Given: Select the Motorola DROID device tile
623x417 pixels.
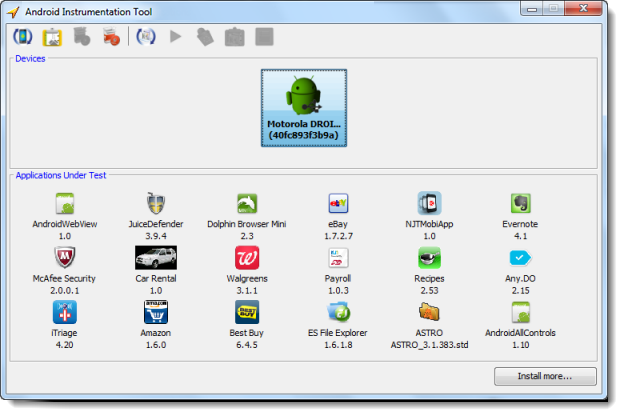Looking at the screenshot, I should pyautogui.click(x=304, y=108).
